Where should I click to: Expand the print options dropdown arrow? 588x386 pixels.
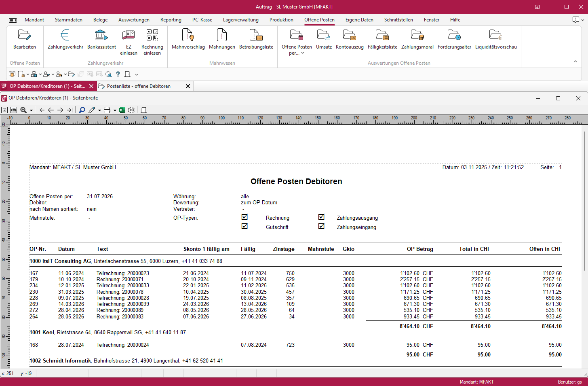(115, 110)
